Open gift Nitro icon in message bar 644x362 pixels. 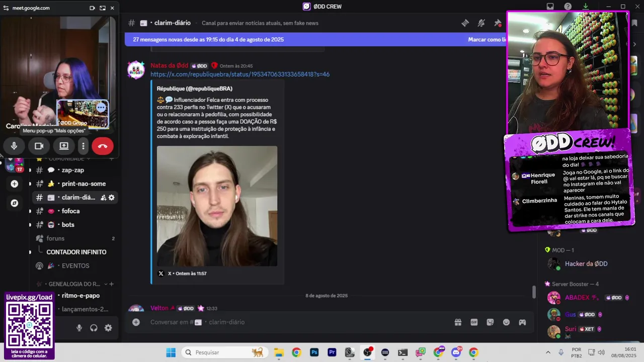[x=458, y=322]
